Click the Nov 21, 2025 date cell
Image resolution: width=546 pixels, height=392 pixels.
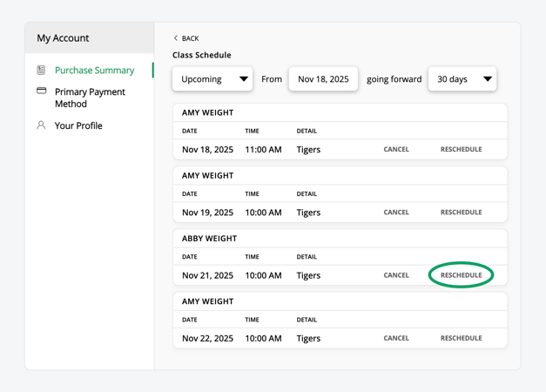click(207, 275)
